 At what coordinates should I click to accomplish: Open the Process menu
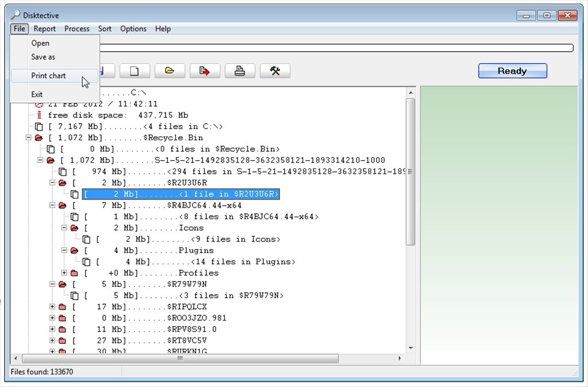click(77, 29)
